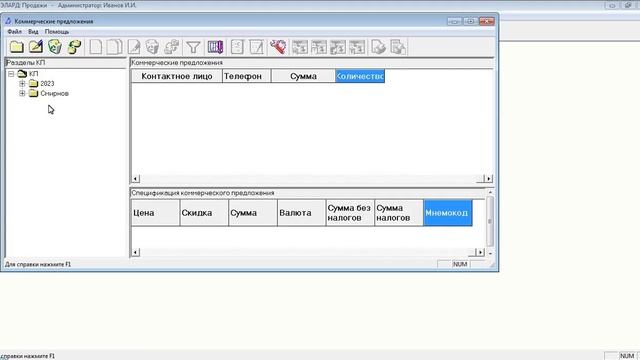Click left scroll arrow of Коммерческие предложения table
Image resolution: width=640 pixels, height=360 pixels.
click(x=136, y=178)
